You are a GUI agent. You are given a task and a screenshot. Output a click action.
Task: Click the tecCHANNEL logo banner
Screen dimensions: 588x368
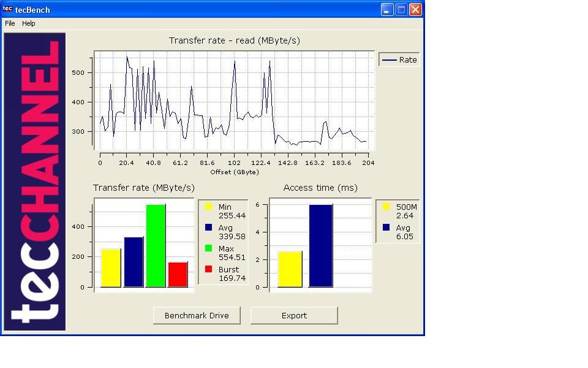tap(35, 182)
